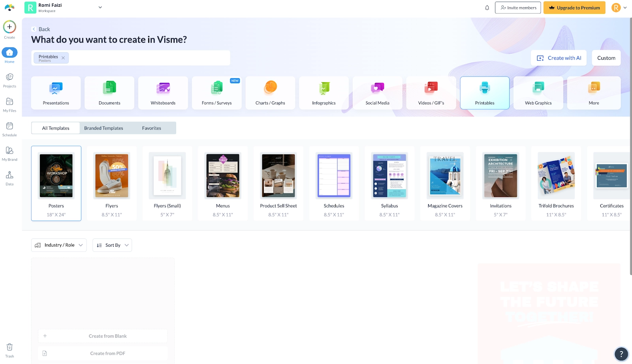Click the Create with AI button

[559, 58]
